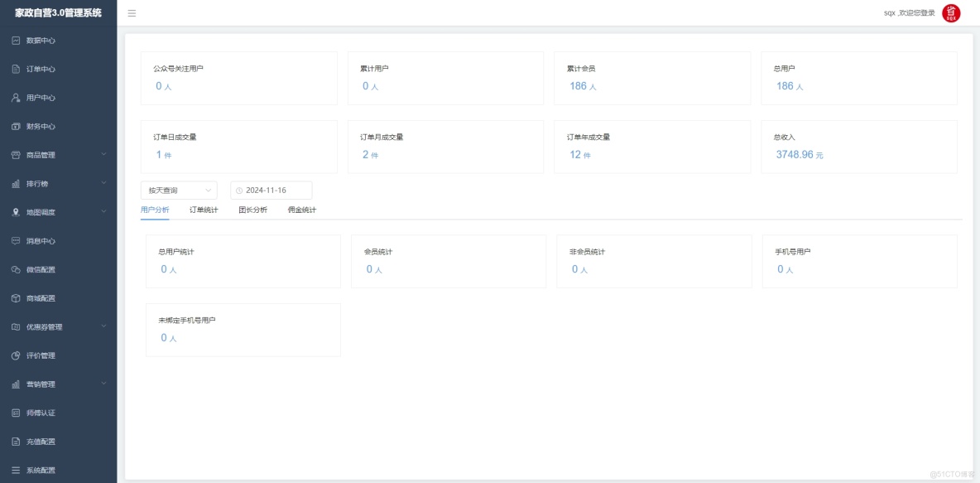Viewport: 980px width, 483px height.
Task: Click the 营销管理 bar chart icon
Action: 17,384
